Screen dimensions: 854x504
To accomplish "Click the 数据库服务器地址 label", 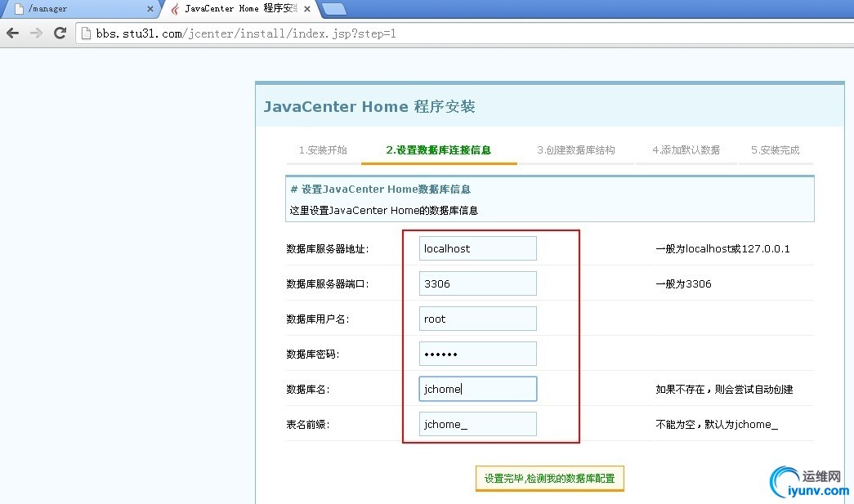I will [x=328, y=249].
